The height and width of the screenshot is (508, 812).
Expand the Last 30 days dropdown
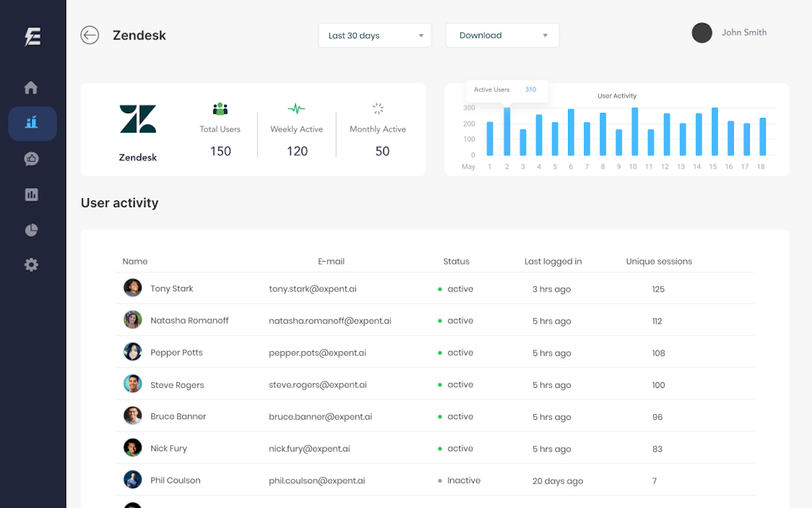click(x=375, y=36)
